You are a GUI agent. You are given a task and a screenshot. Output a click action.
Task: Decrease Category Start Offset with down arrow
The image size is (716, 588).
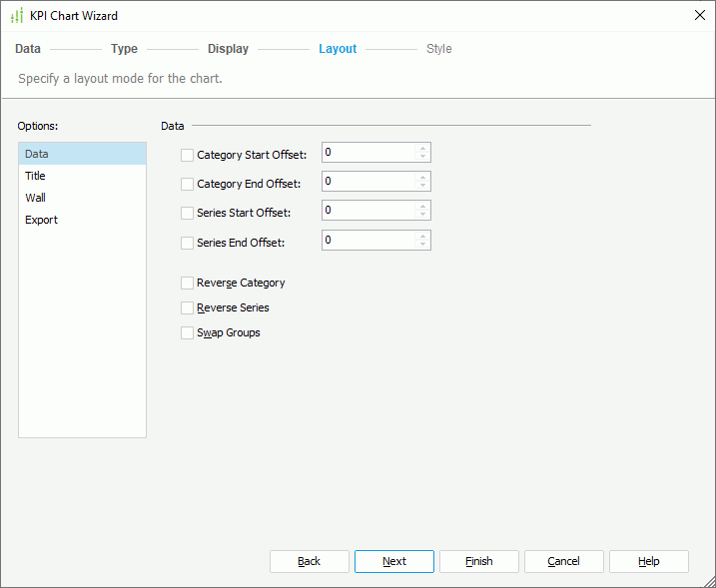422,156
